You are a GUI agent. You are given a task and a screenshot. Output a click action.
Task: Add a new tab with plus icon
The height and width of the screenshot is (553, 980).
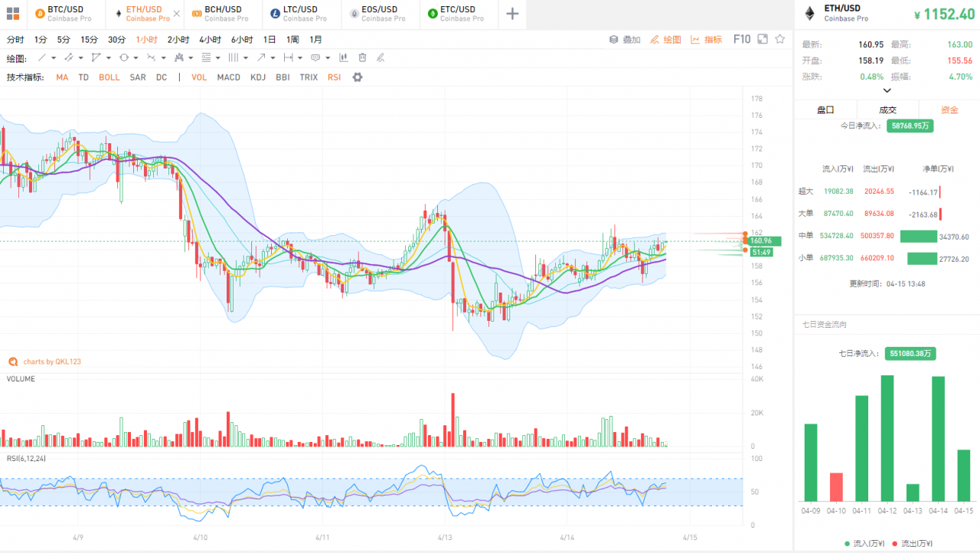click(x=512, y=14)
